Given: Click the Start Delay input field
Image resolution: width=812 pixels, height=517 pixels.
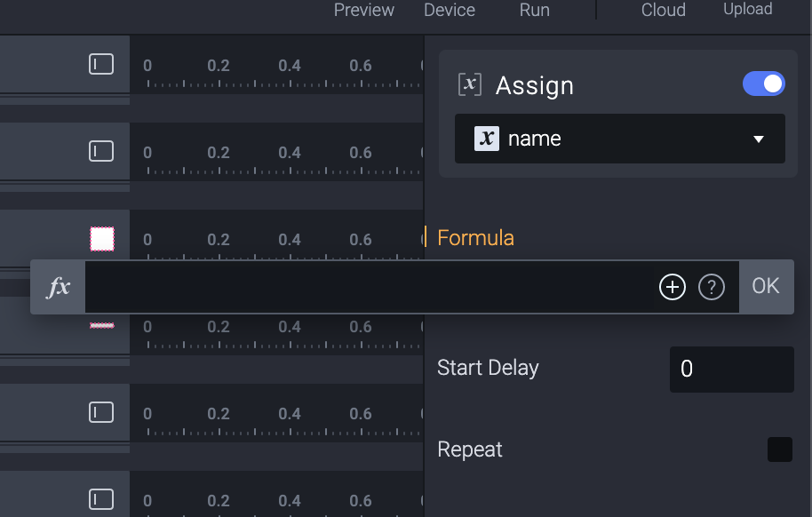Looking at the screenshot, I should [x=731, y=370].
